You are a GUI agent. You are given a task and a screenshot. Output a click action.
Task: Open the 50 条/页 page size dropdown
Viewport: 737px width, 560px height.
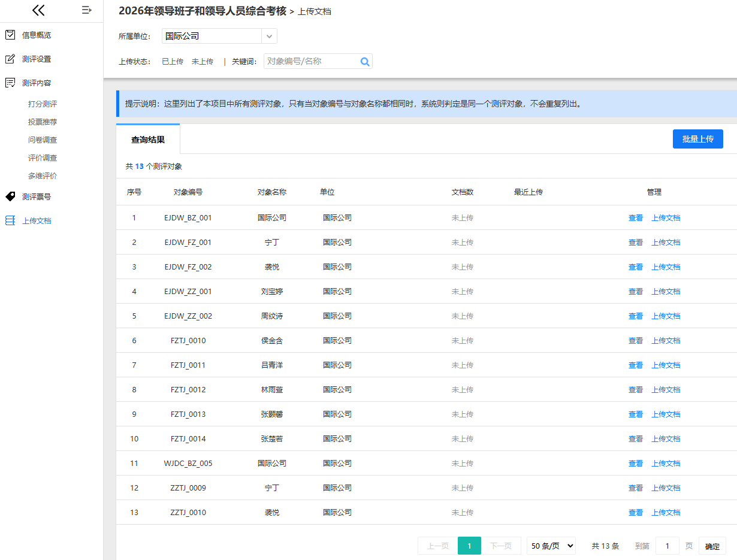tap(551, 546)
